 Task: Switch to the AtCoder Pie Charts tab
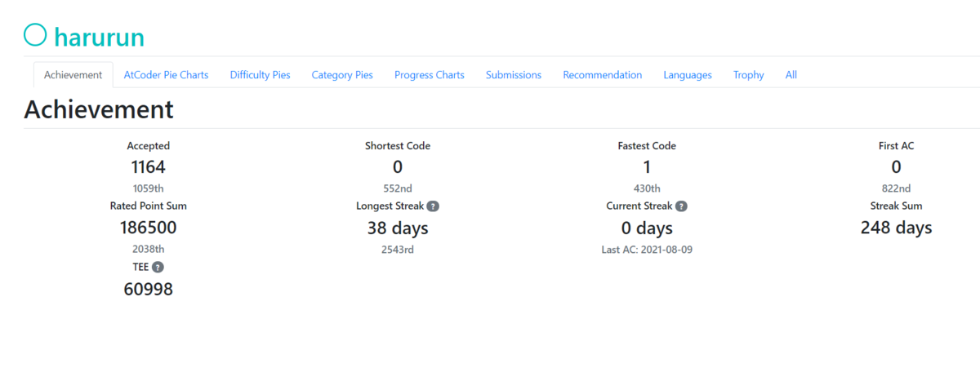tap(166, 74)
